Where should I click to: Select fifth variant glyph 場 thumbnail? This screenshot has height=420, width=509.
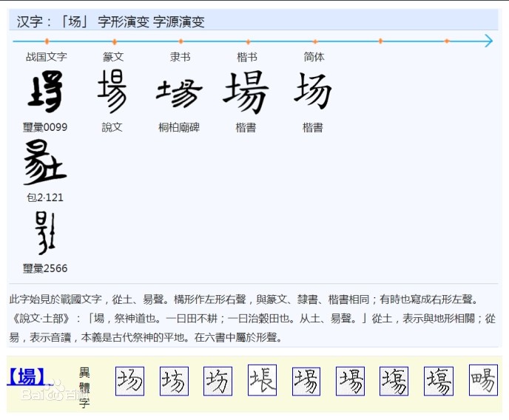point(306,382)
